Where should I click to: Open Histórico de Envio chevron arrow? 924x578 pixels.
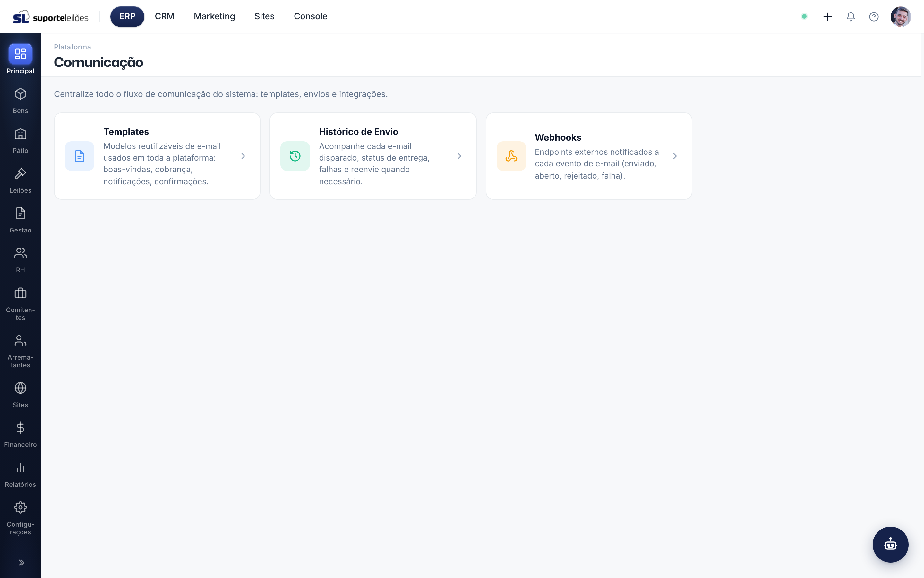(459, 156)
